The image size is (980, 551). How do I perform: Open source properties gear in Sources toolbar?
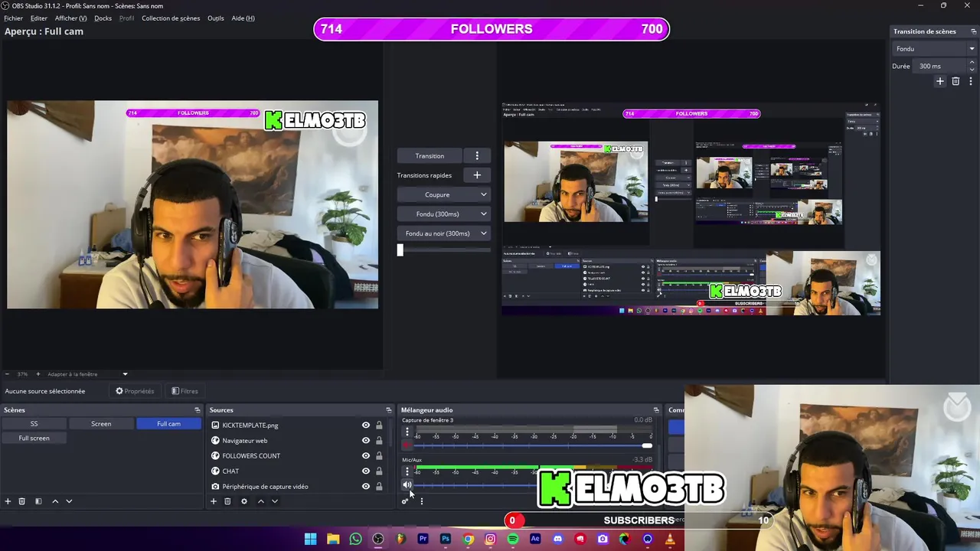(x=244, y=501)
